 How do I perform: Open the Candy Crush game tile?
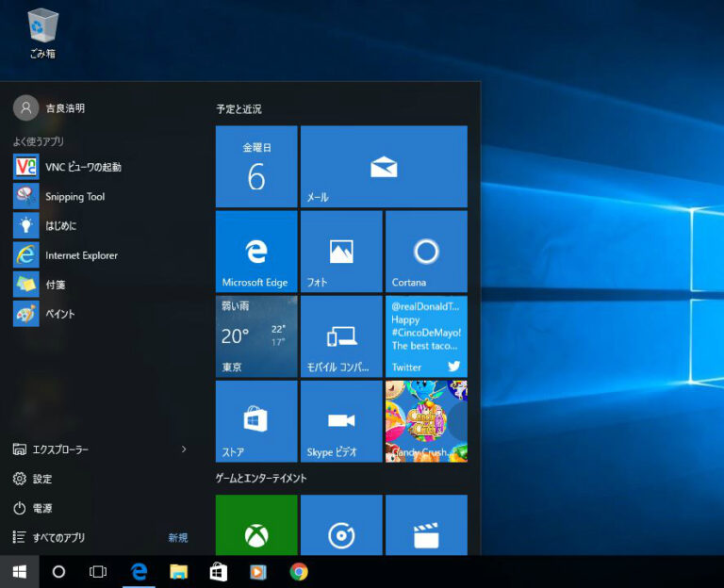click(x=426, y=421)
